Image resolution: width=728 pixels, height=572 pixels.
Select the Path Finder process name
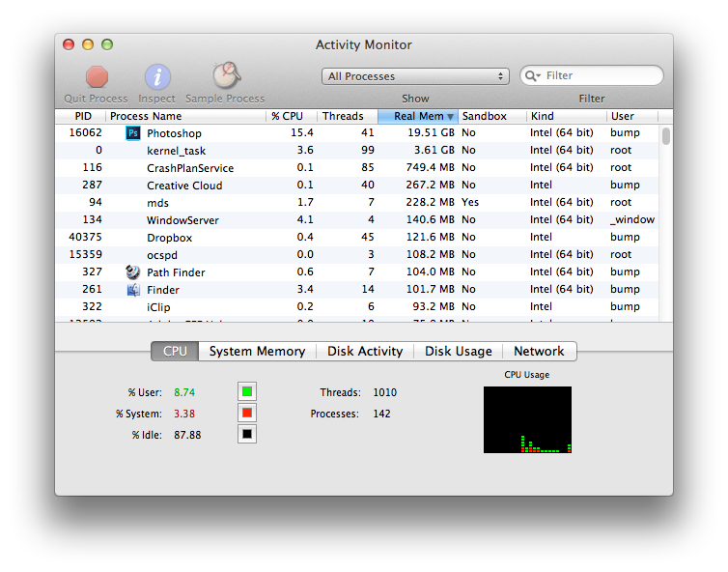click(176, 272)
